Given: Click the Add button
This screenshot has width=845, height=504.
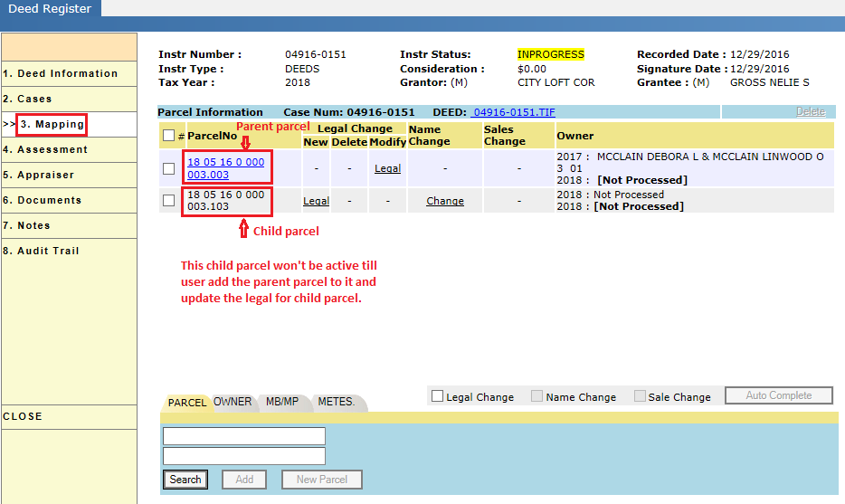Looking at the screenshot, I should pos(244,480).
